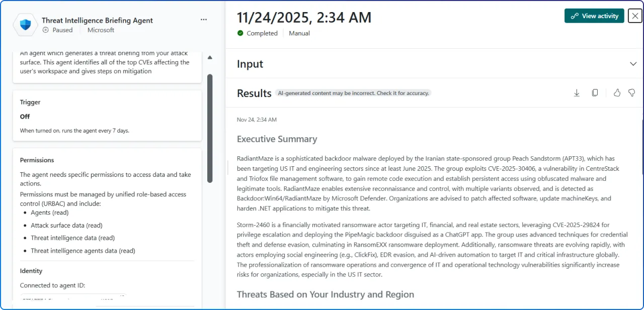Screen dimensions: 644x310
Task: Expand the Agents read permission entry
Action: click(49, 213)
